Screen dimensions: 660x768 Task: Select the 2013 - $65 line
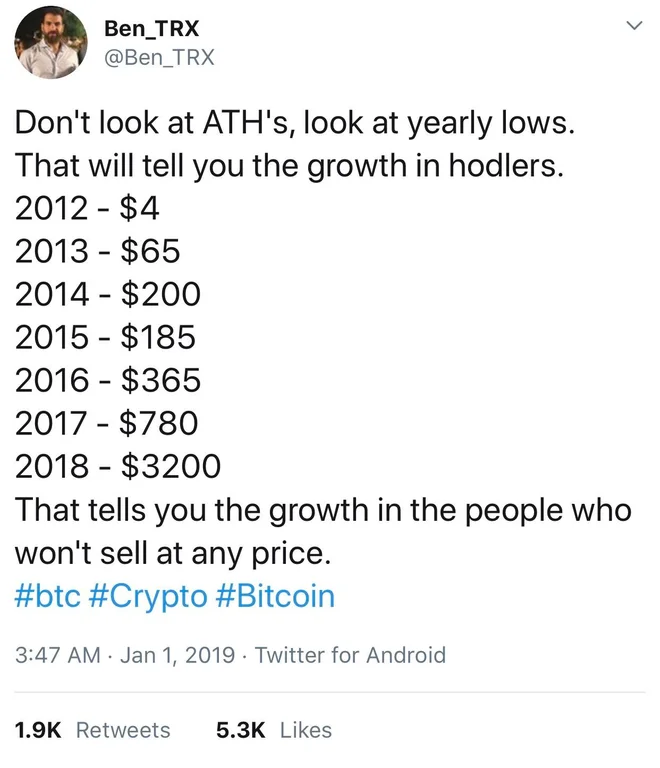(x=97, y=251)
